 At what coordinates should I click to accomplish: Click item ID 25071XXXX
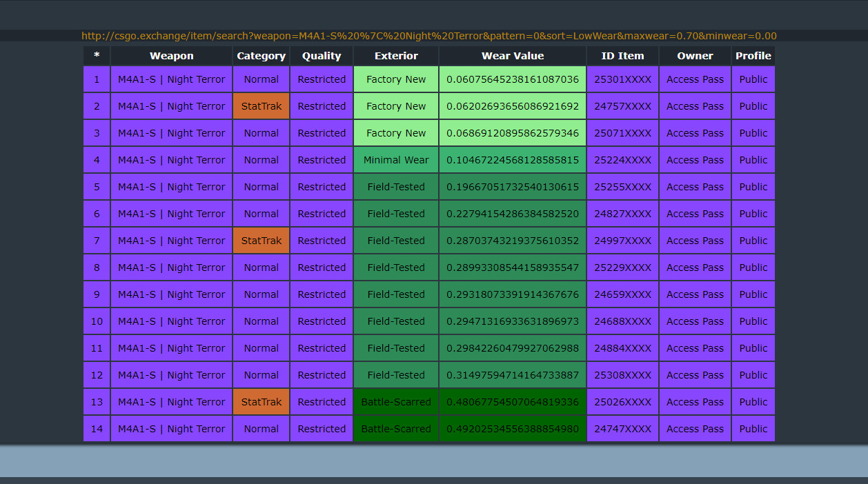pos(622,133)
